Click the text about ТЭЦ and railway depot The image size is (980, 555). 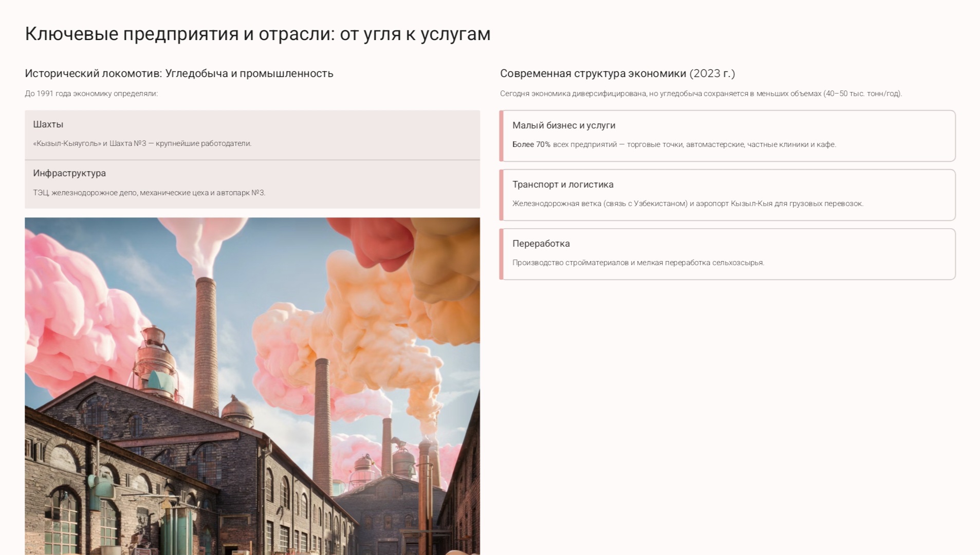point(149,193)
